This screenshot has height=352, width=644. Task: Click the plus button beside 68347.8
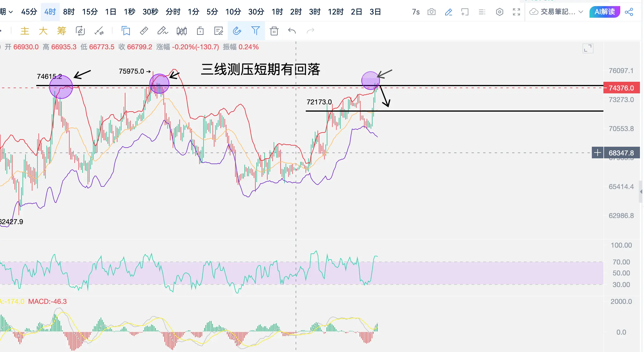pos(597,153)
